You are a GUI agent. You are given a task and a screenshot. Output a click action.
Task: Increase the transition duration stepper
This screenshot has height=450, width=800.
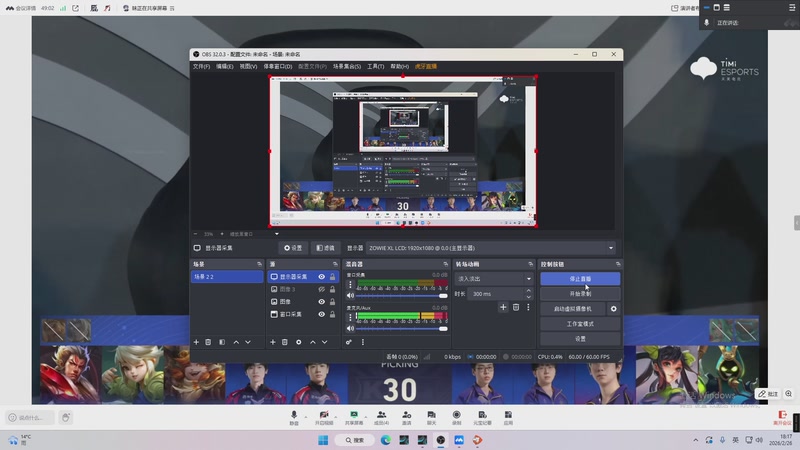(x=529, y=291)
